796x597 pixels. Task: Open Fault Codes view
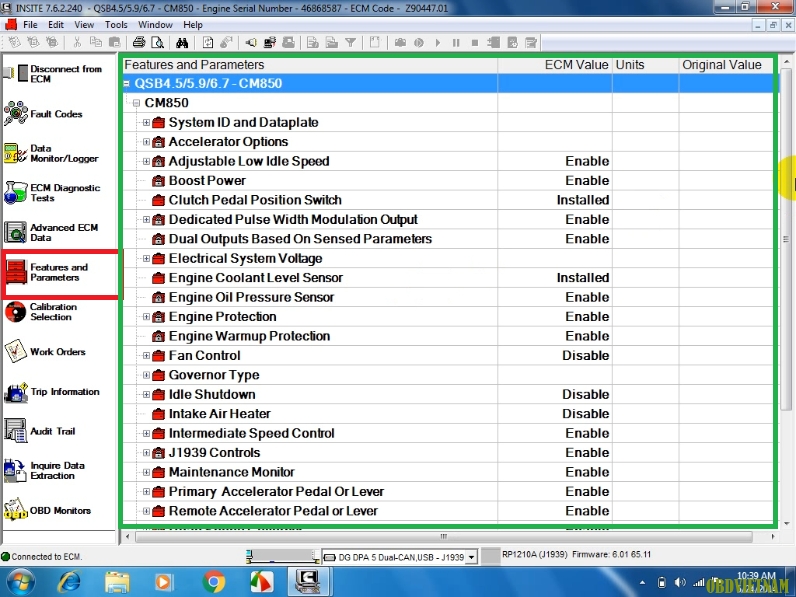(x=46, y=114)
